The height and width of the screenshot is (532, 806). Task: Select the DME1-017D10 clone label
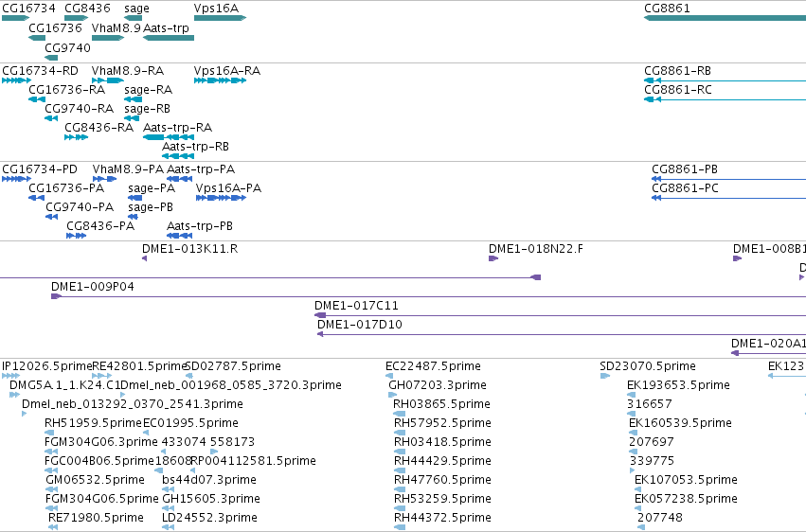coord(360,325)
